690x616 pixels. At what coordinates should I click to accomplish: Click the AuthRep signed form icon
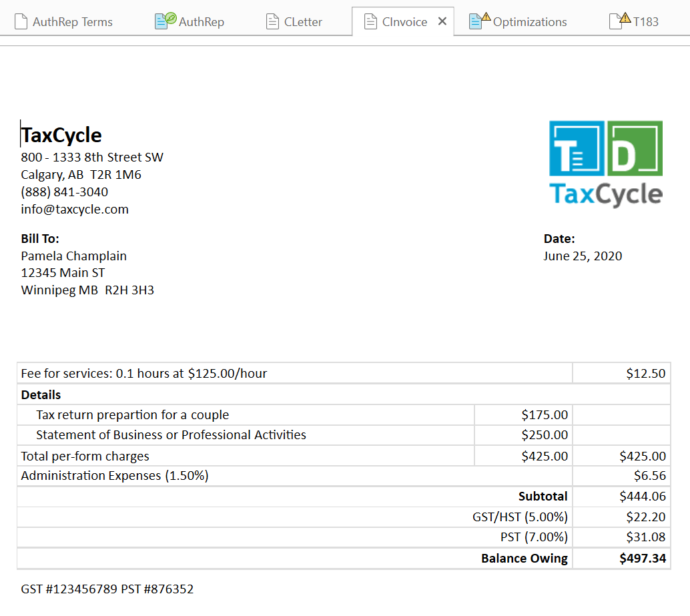(165, 21)
